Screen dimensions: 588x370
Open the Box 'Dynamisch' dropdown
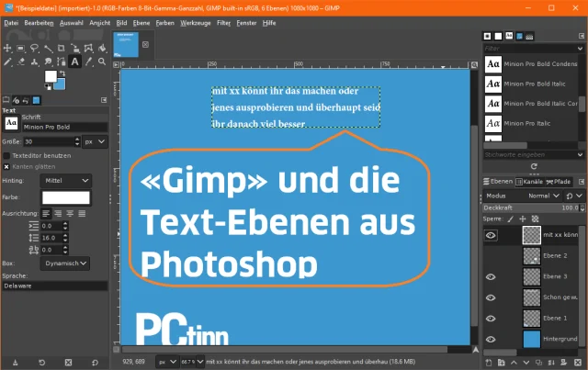coord(65,263)
